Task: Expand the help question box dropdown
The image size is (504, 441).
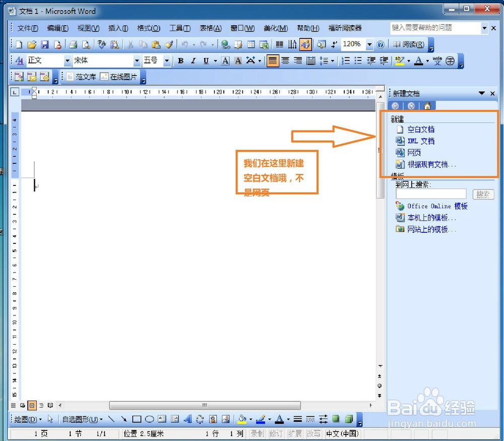Action: (484, 28)
